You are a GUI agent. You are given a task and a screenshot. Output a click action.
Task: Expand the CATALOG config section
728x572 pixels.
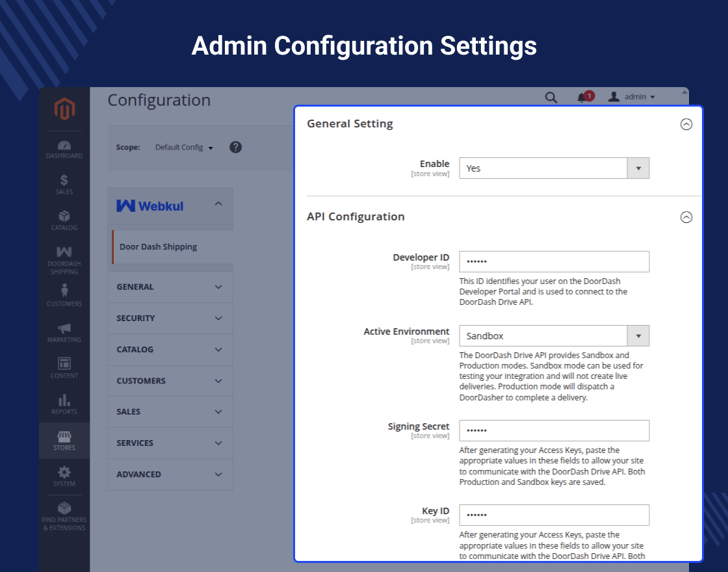coord(170,350)
